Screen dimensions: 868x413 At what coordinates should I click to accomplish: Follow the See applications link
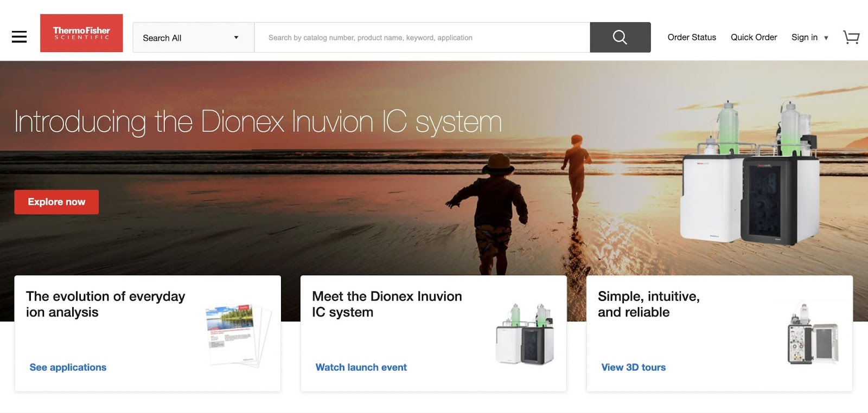tap(68, 367)
